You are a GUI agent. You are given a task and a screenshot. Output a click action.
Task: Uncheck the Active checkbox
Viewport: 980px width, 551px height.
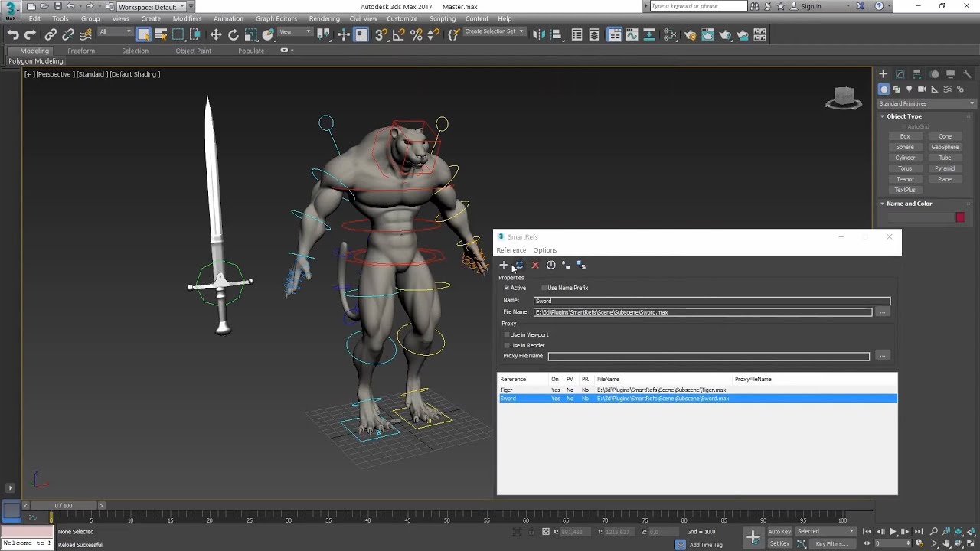point(507,288)
